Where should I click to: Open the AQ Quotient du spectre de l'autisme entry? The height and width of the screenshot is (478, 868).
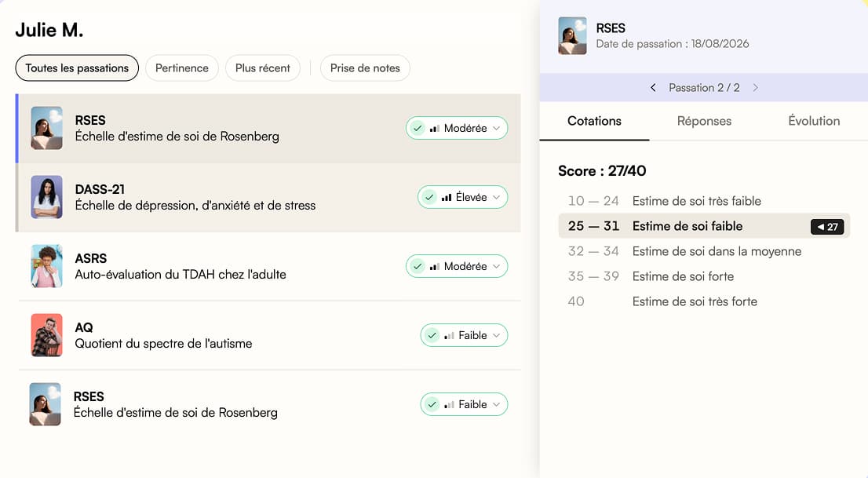(268, 335)
